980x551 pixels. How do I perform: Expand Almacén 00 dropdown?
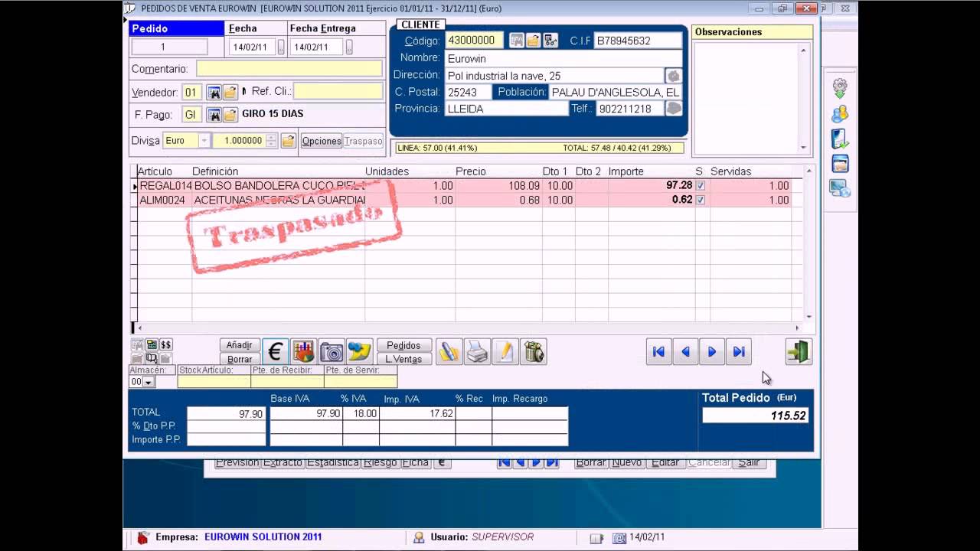pos(148,381)
